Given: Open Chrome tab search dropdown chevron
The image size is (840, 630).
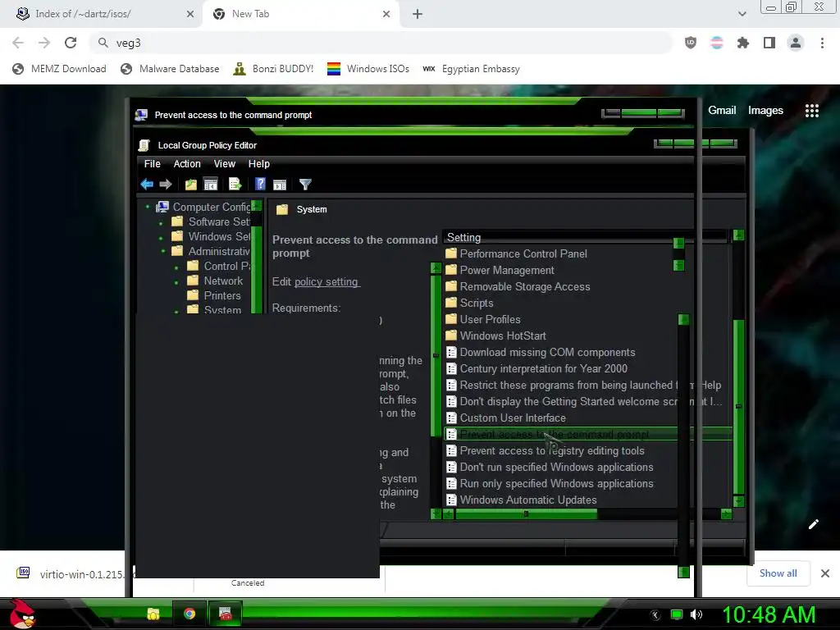Looking at the screenshot, I should click(x=742, y=14).
